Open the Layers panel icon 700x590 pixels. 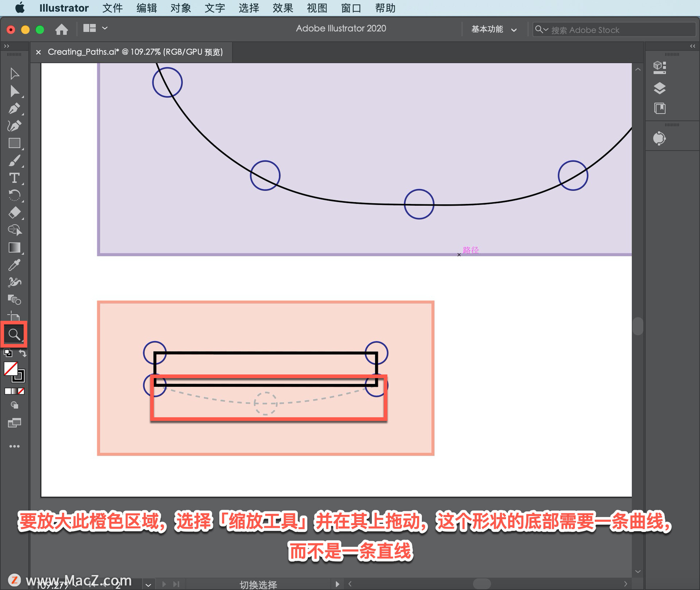point(659,88)
